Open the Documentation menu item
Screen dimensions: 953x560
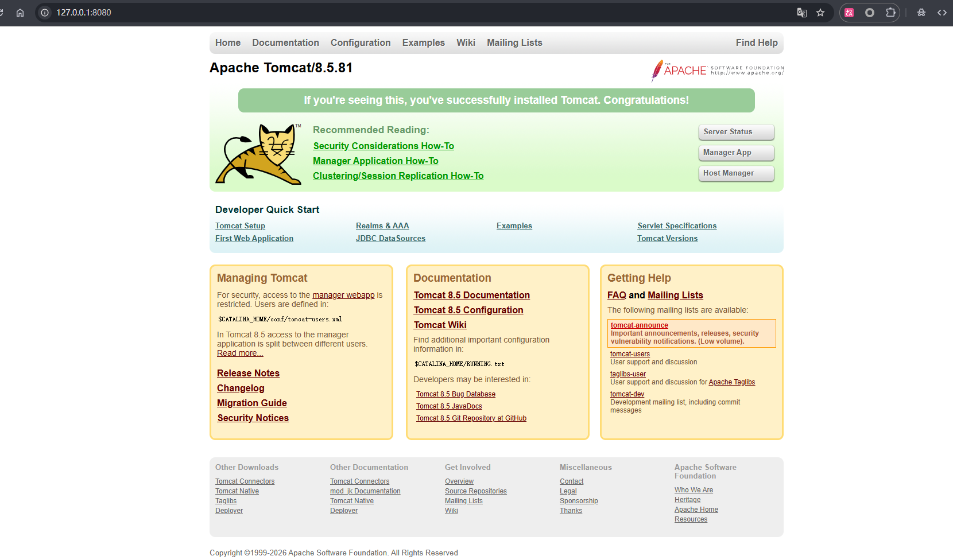click(285, 43)
